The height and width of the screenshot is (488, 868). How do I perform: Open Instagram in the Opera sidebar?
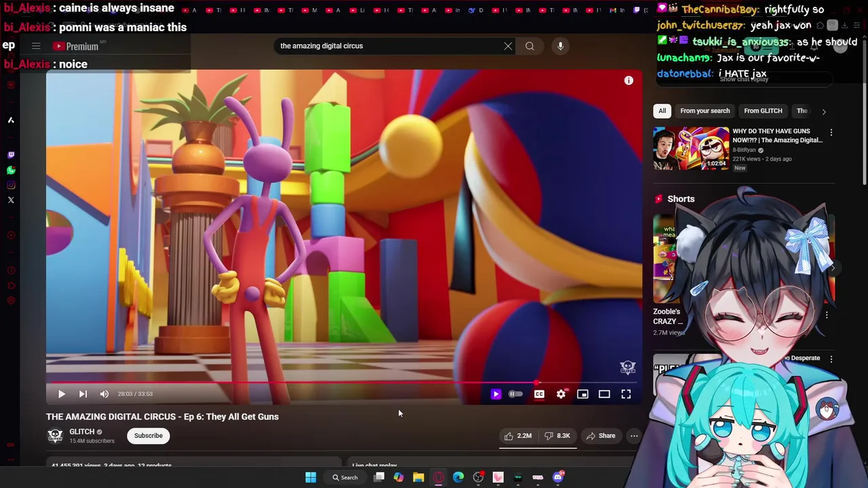pos(11,185)
